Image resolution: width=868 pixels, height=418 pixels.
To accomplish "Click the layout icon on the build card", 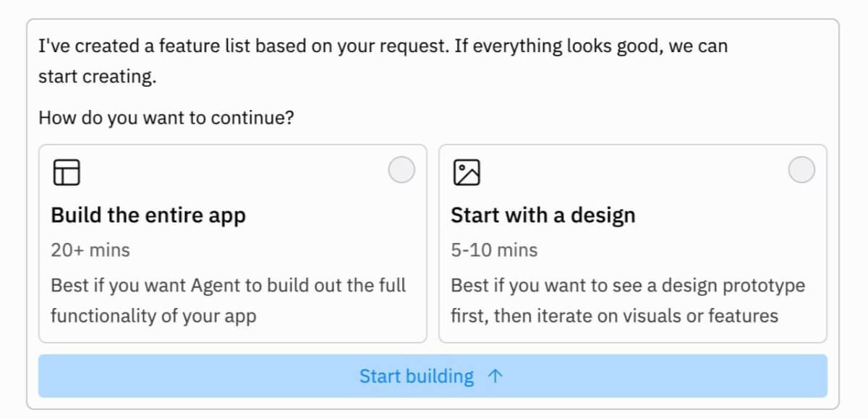I will [67, 172].
